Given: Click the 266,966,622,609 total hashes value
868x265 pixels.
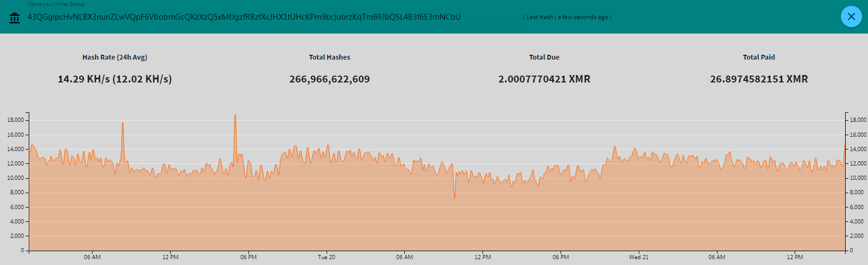Looking at the screenshot, I should [x=329, y=79].
